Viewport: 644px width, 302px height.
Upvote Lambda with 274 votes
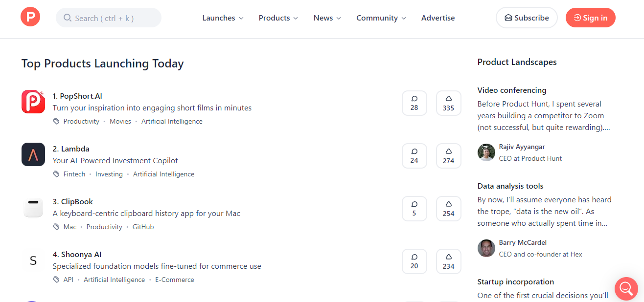(x=449, y=156)
